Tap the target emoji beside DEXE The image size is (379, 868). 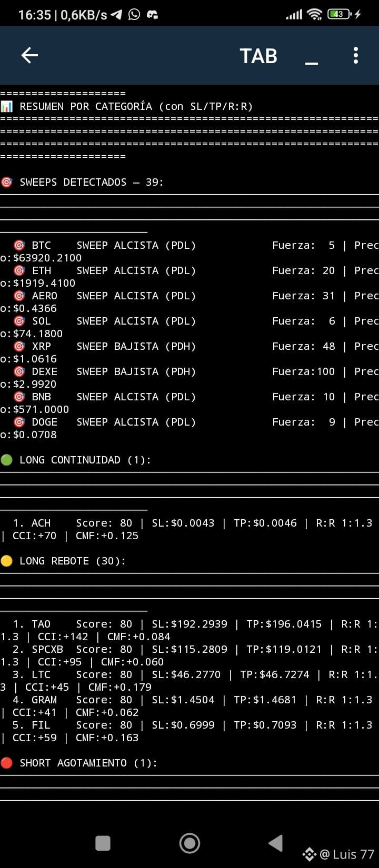point(19,371)
